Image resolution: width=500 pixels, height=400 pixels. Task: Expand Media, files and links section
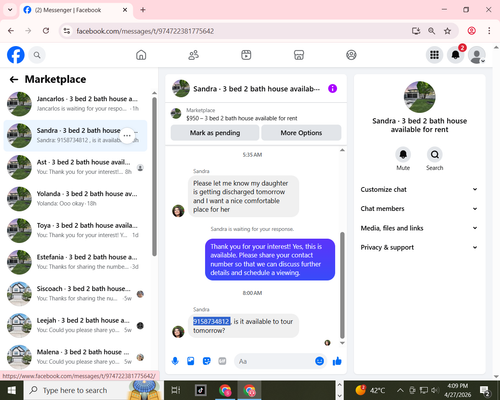click(419, 228)
